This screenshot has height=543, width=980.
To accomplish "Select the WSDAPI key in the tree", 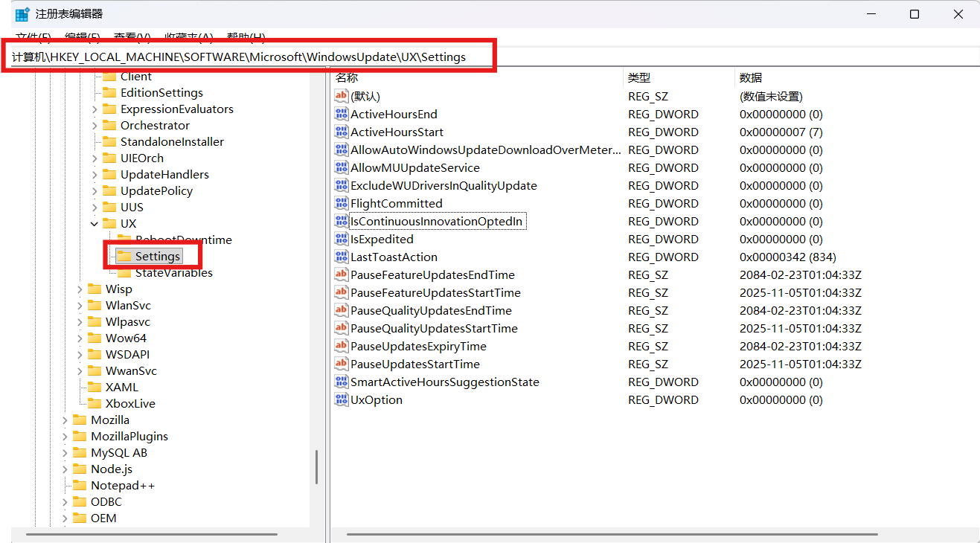I will [x=127, y=354].
